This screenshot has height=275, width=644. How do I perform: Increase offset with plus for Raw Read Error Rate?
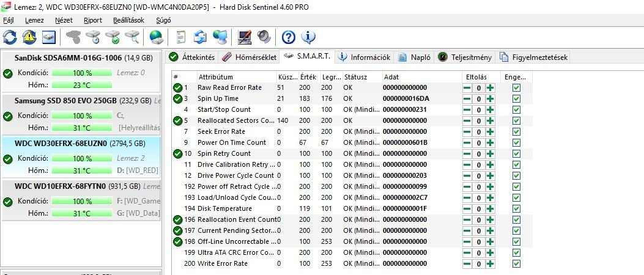(490, 88)
